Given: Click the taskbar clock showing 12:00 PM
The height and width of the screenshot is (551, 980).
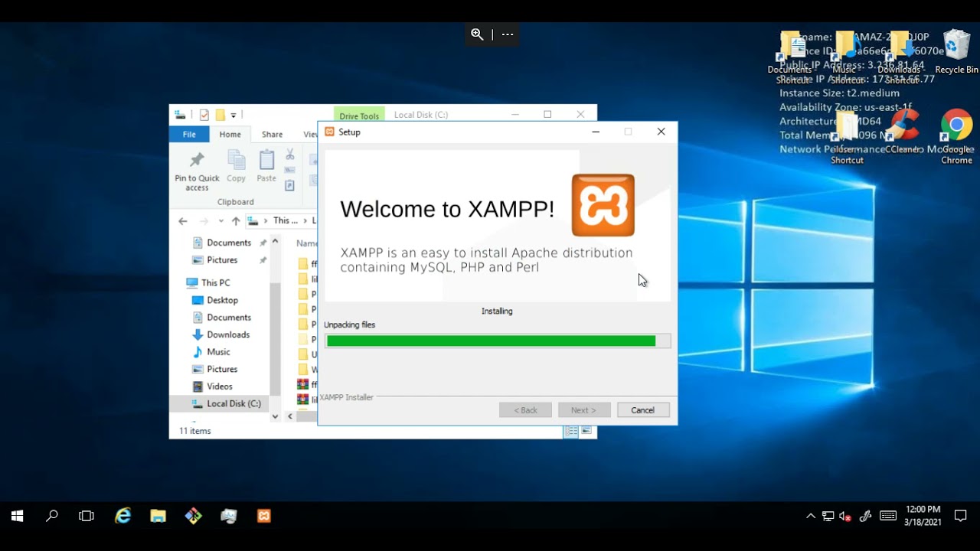Looking at the screenshot, I should (922, 516).
